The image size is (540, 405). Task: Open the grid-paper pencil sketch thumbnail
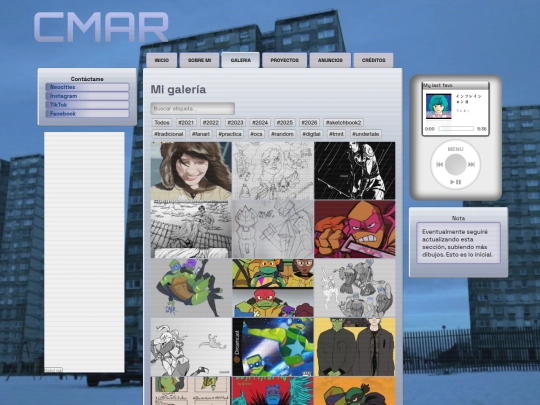click(273, 171)
